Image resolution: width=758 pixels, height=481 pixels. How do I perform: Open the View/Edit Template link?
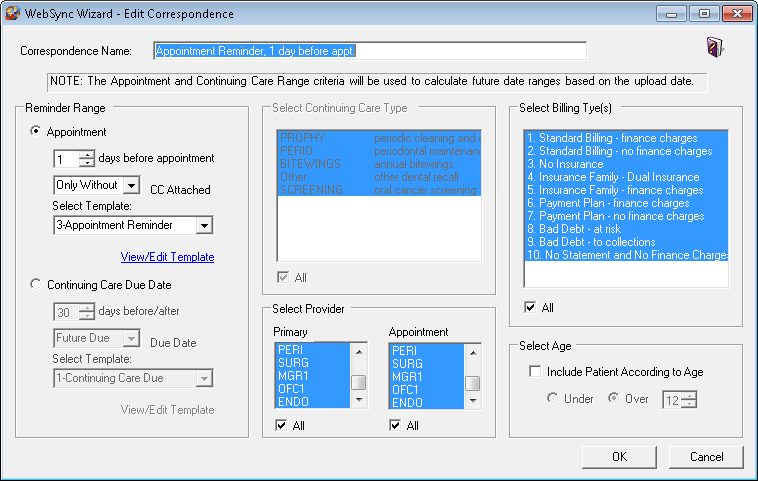(167, 257)
